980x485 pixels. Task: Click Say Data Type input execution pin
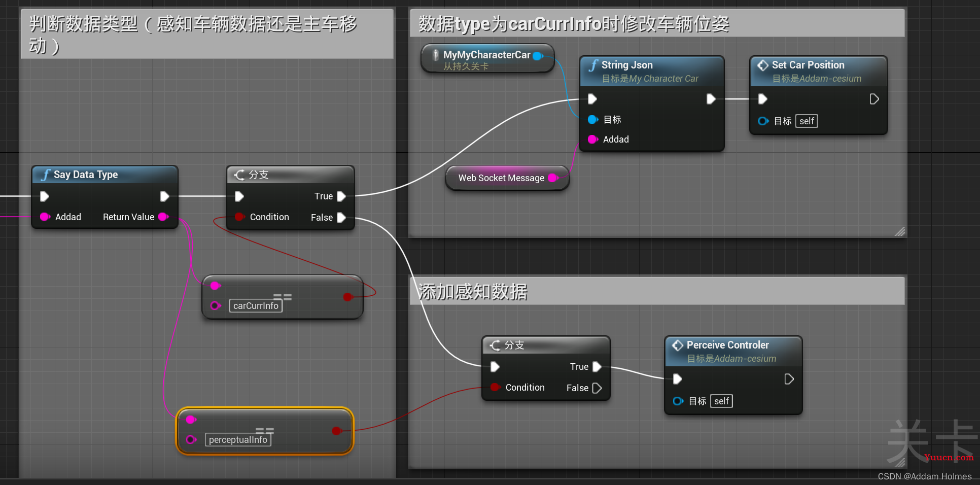(45, 196)
